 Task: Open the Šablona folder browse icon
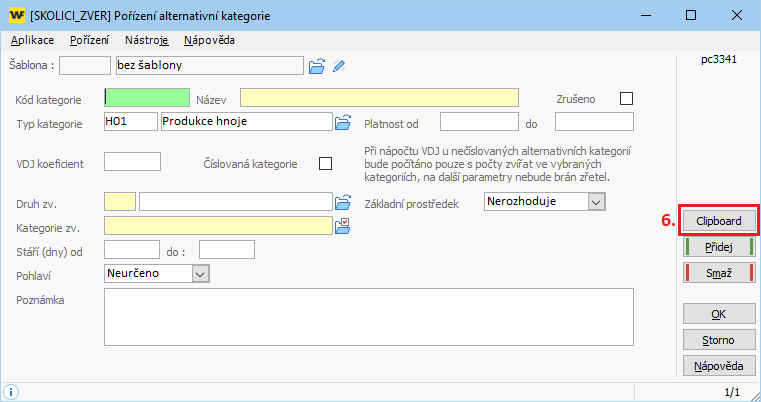click(317, 66)
